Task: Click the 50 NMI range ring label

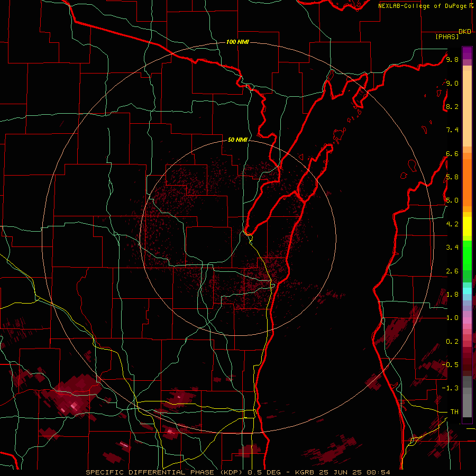Action: click(237, 140)
